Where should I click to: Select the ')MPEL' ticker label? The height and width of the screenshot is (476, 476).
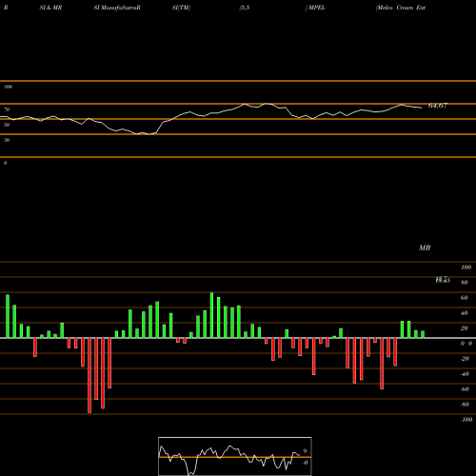tap(315, 8)
